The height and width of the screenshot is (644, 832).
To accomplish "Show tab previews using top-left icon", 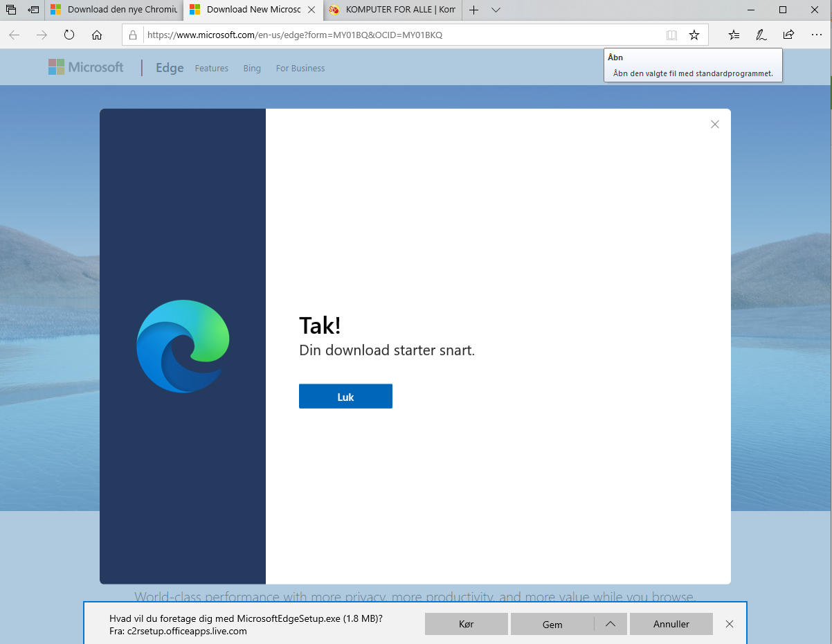I will point(10,10).
